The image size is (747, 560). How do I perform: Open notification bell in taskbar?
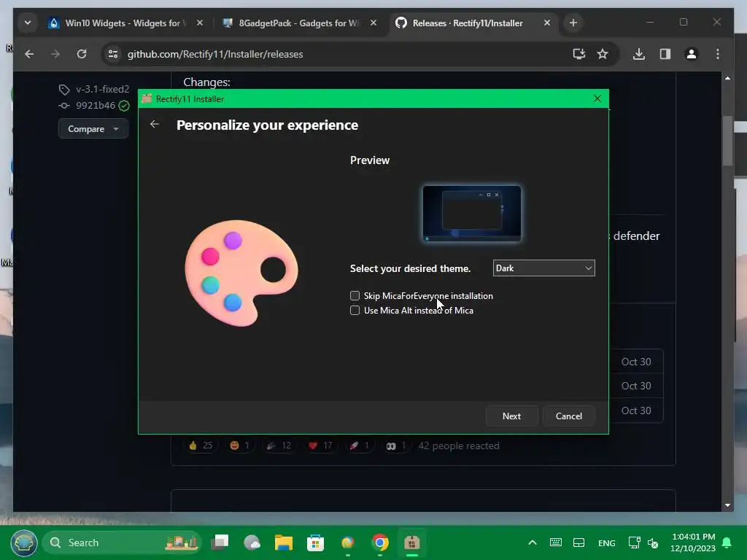click(x=727, y=542)
